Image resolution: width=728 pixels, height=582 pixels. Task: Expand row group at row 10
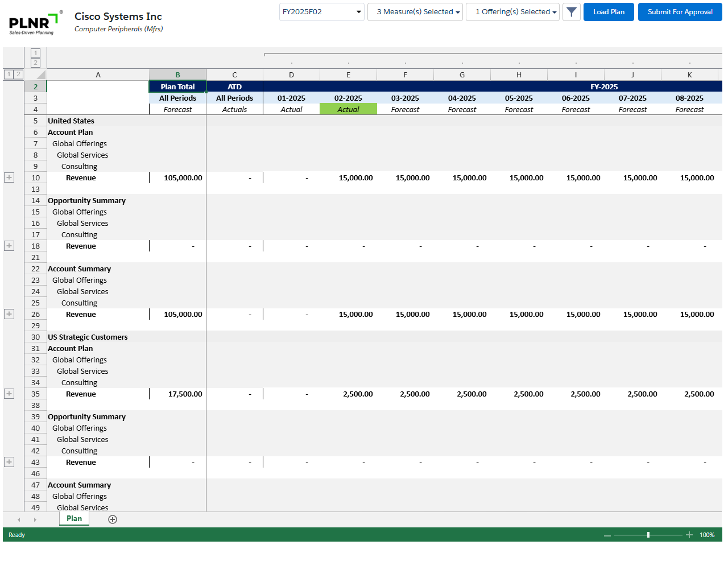(x=9, y=178)
